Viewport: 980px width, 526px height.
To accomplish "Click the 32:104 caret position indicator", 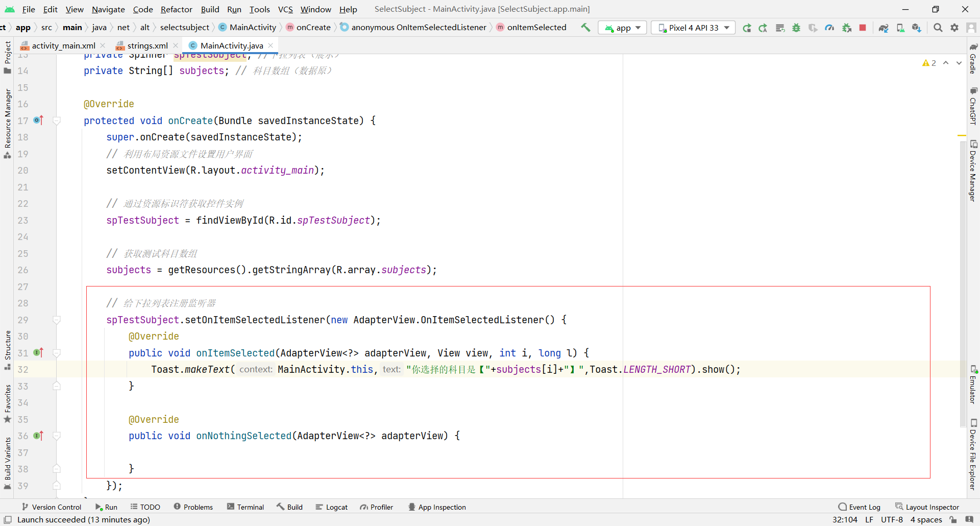I will pos(845,519).
